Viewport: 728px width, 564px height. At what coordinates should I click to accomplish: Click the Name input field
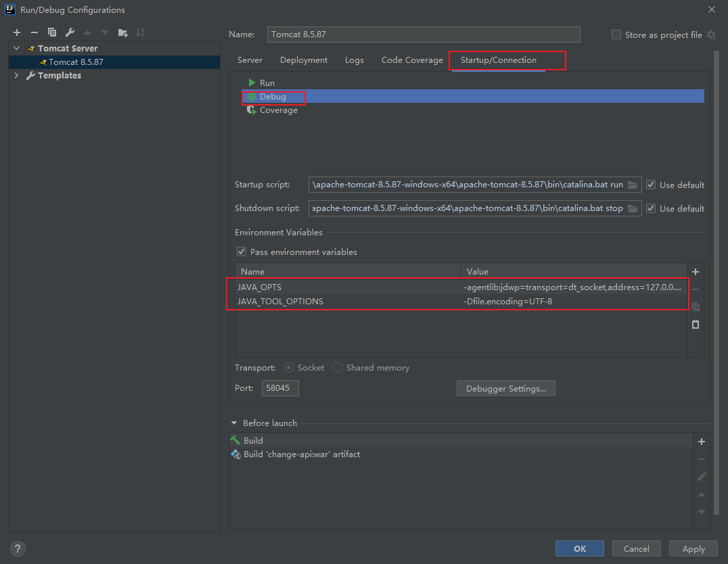424,34
